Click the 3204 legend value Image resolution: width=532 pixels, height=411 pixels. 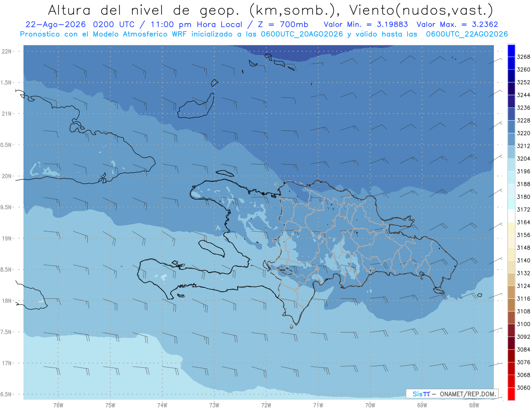pyautogui.click(x=524, y=159)
